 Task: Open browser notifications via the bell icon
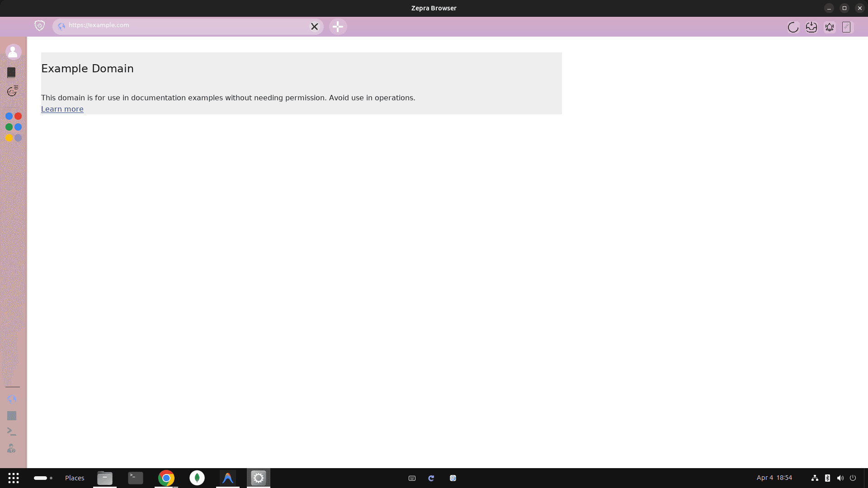click(830, 27)
